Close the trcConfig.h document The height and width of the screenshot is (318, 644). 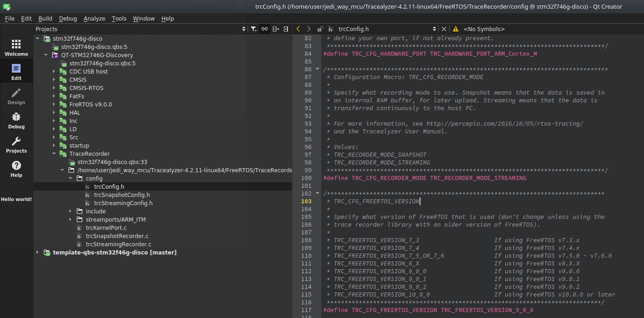click(444, 29)
